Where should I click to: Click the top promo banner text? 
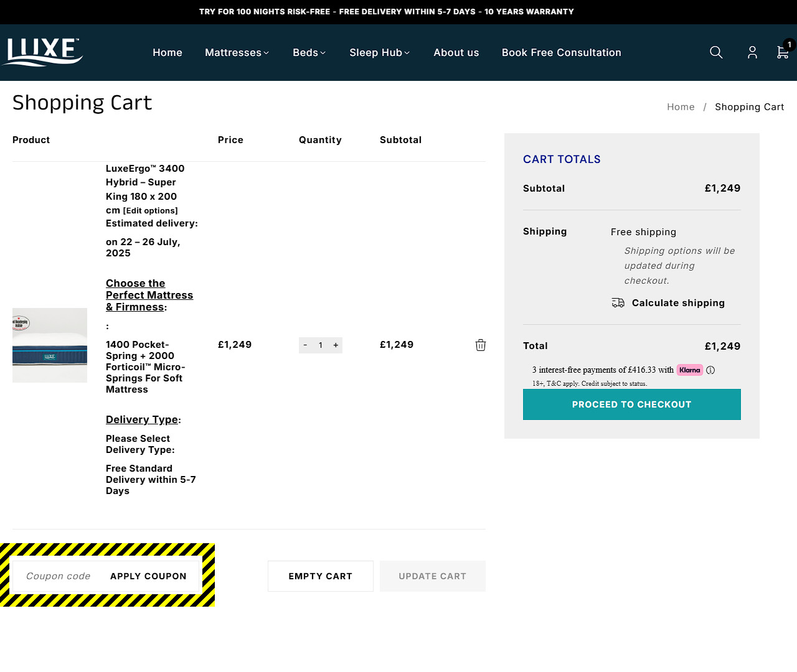tap(387, 12)
